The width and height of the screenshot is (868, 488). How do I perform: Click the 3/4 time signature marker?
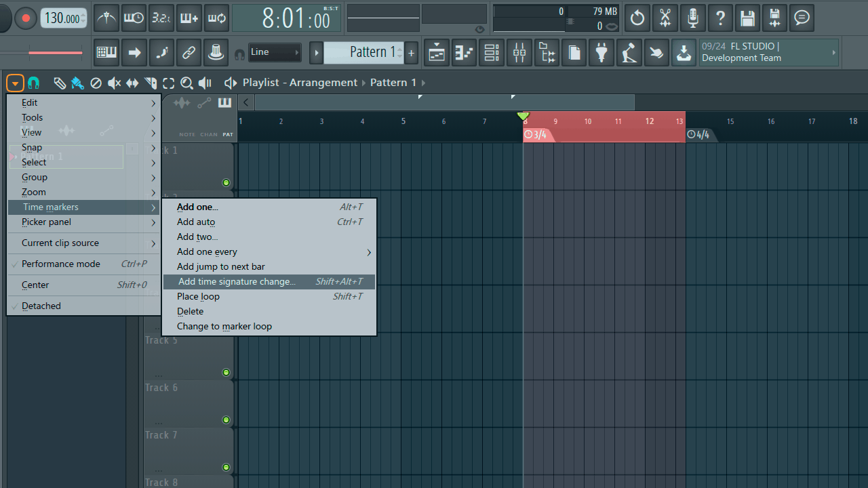click(x=536, y=134)
